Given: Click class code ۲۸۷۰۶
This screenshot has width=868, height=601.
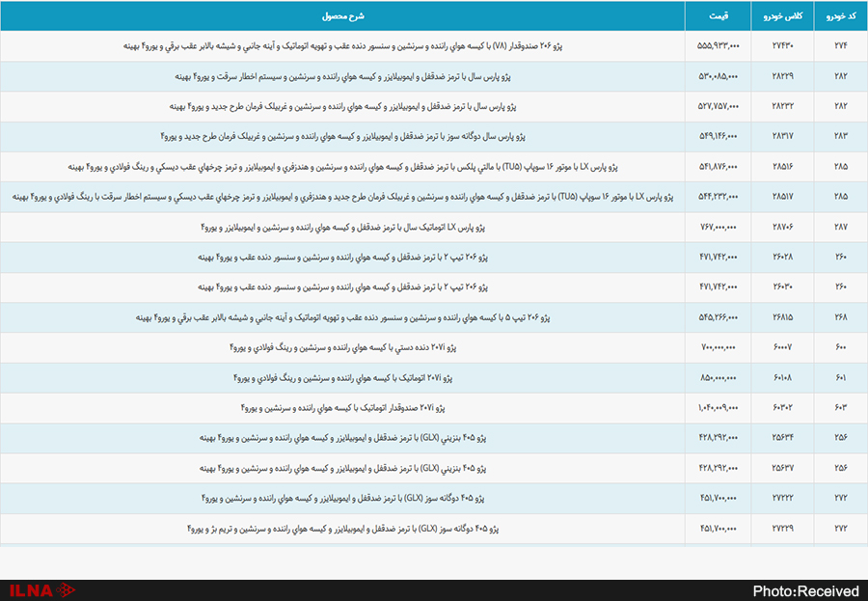Looking at the screenshot, I should tap(783, 227).
